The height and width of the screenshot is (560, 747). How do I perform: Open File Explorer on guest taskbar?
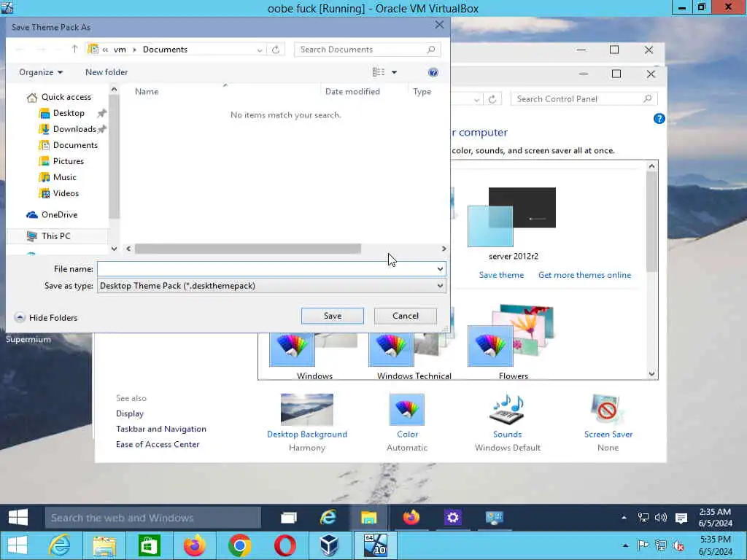coord(368,518)
